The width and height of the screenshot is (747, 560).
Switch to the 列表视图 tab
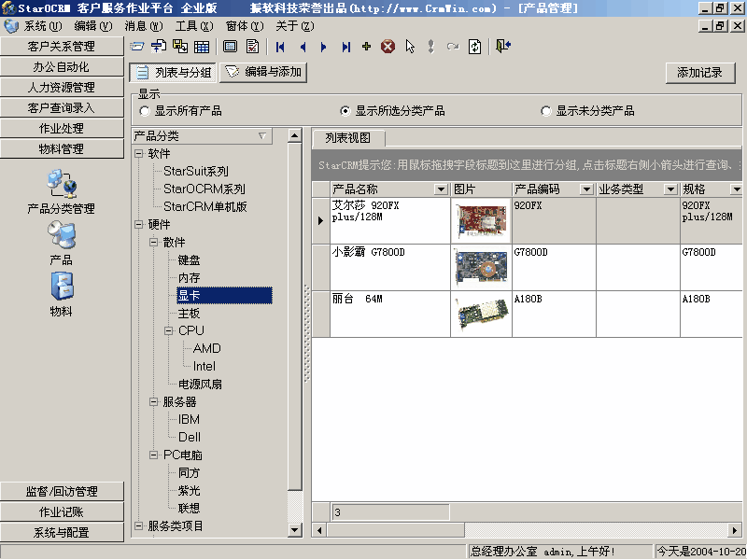coord(348,138)
